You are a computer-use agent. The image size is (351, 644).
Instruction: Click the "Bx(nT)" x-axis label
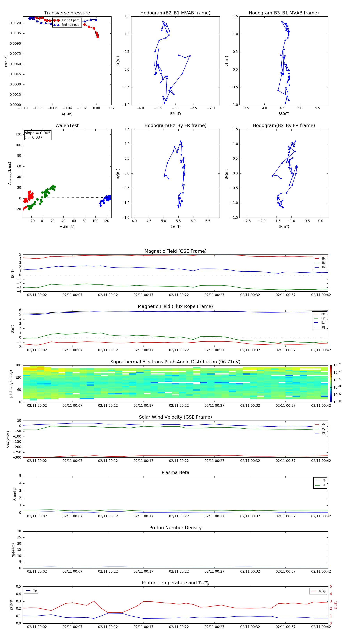point(284,227)
